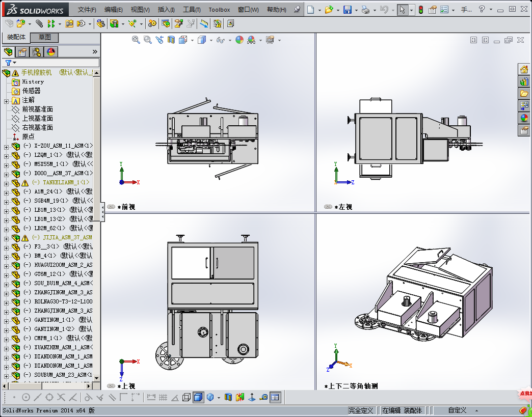Switch to the 草图 tab

coord(44,38)
